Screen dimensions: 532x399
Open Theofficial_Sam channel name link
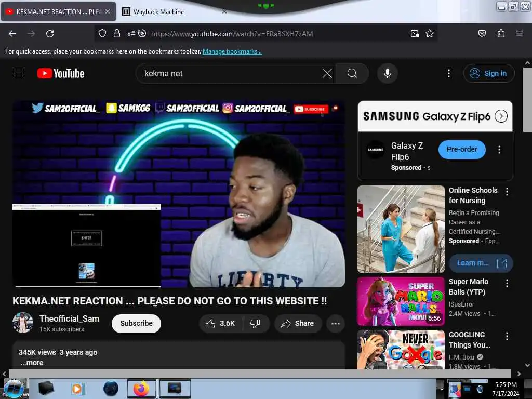point(70,318)
